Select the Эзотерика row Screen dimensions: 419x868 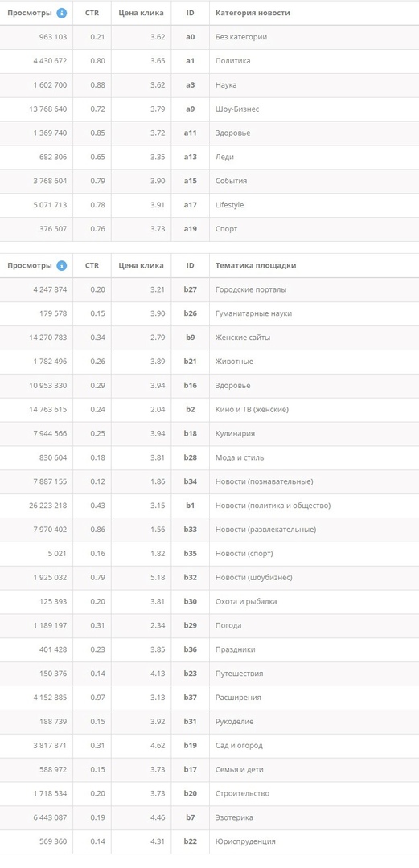209,817
